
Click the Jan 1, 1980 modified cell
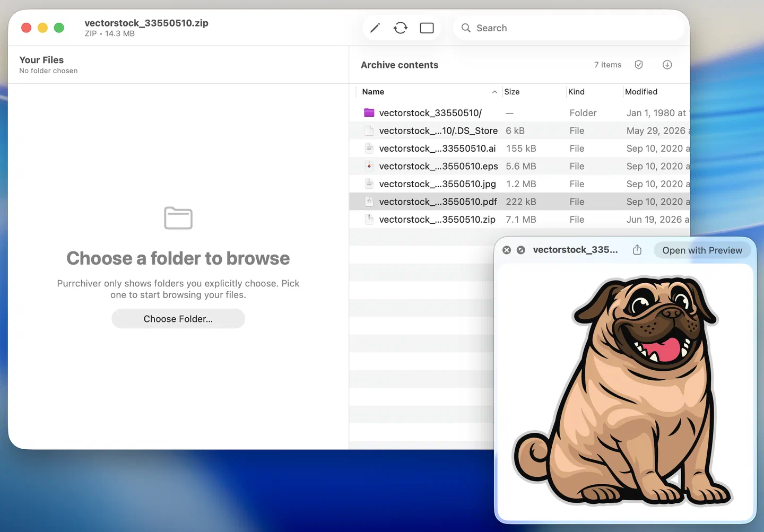658,113
